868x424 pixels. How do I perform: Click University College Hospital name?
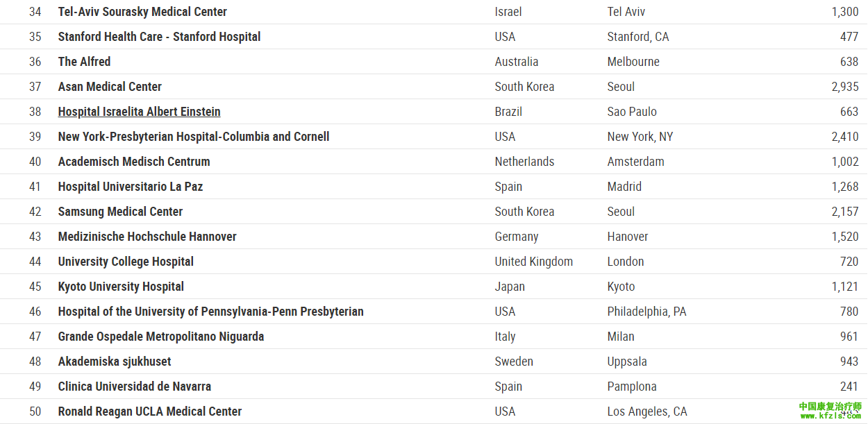click(x=126, y=262)
